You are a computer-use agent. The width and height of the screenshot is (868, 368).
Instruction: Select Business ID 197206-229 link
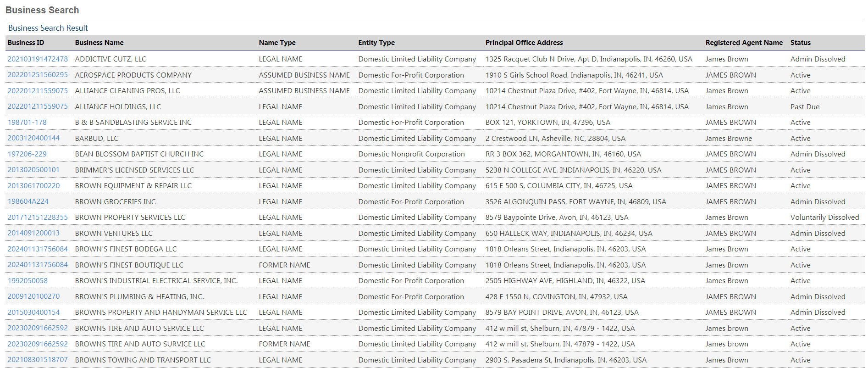point(27,154)
